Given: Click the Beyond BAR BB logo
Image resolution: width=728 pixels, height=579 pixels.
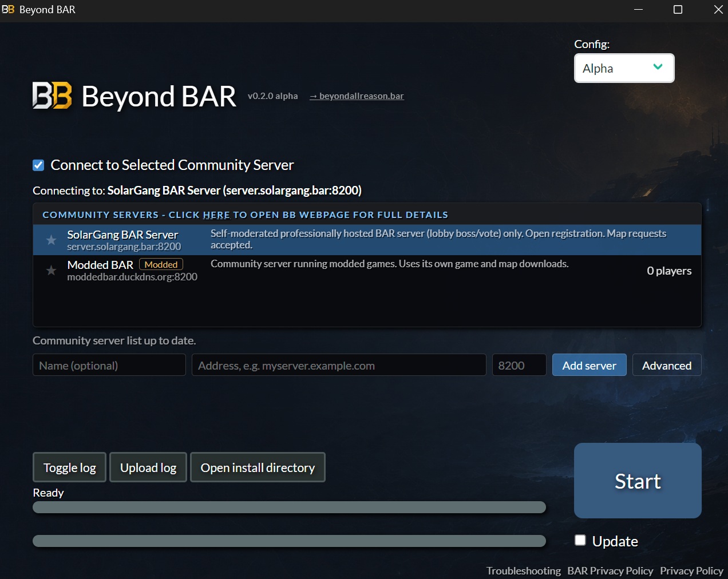Looking at the screenshot, I should coord(52,96).
